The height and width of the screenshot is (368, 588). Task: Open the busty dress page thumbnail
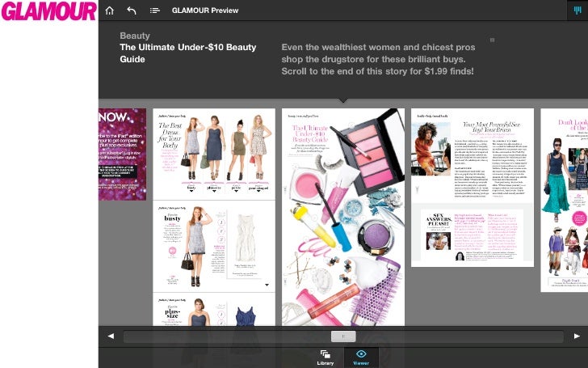pos(214,247)
